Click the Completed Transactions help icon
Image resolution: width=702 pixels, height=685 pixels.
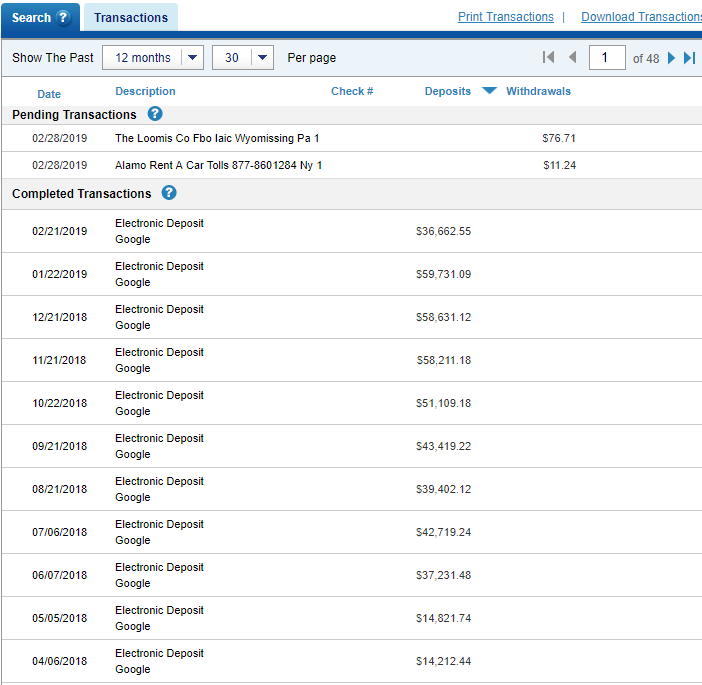(169, 193)
